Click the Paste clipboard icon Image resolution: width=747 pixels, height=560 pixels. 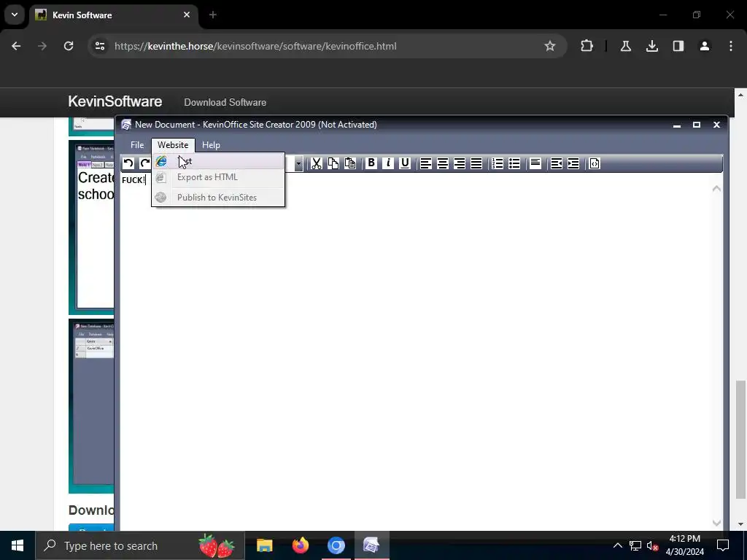tap(350, 163)
